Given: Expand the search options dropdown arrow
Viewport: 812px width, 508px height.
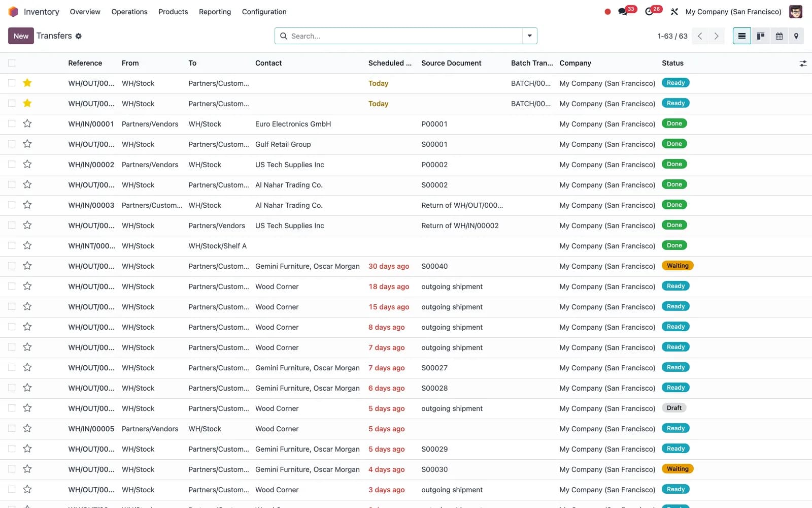Looking at the screenshot, I should (529, 36).
